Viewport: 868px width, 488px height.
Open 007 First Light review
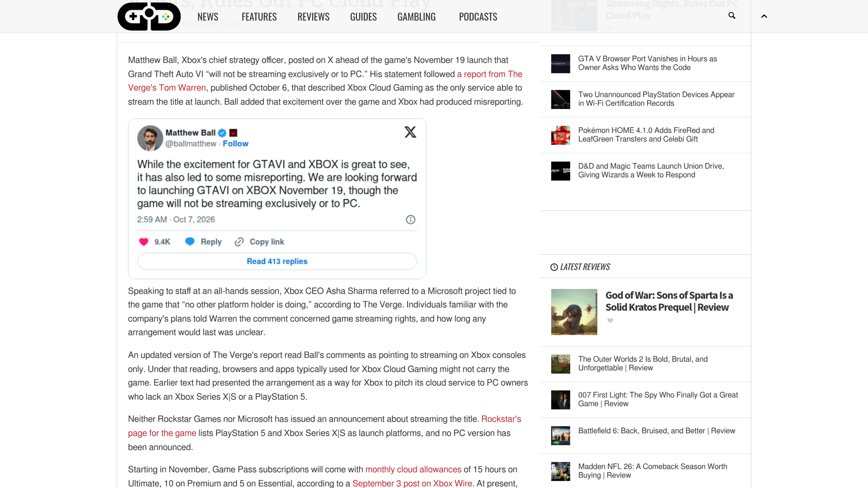[658, 399]
